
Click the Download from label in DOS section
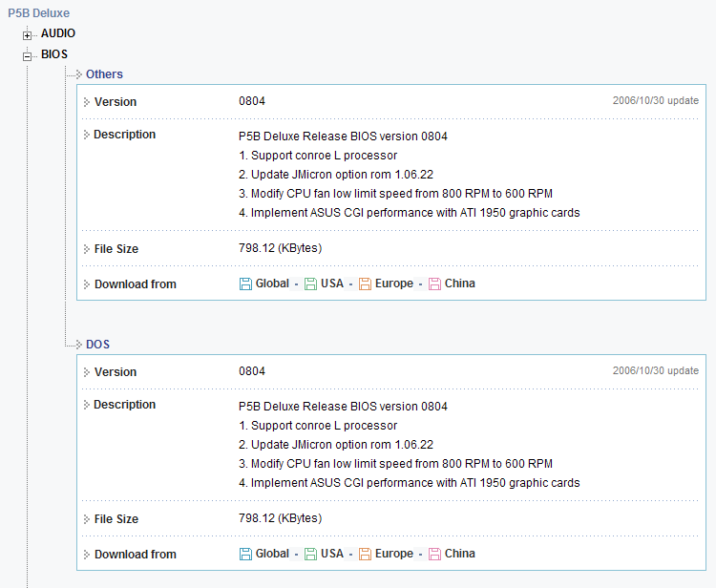(x=136, y=555)
